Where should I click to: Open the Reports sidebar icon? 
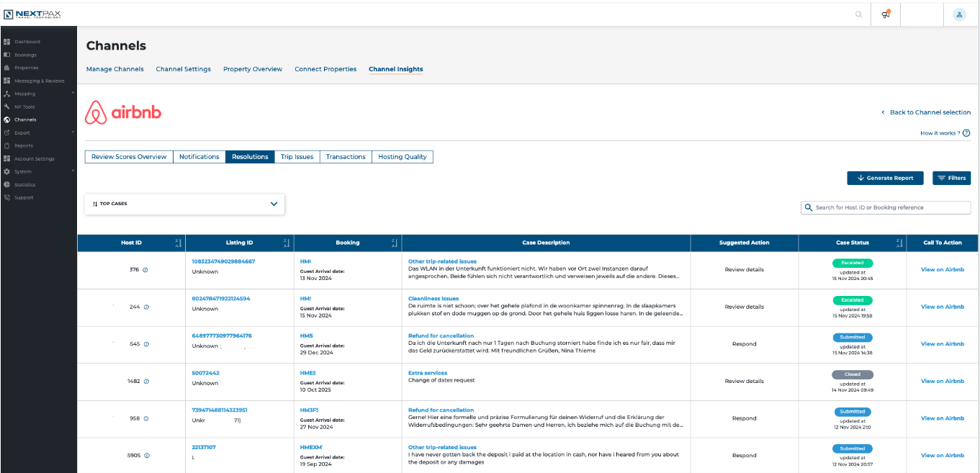point(6,145)
